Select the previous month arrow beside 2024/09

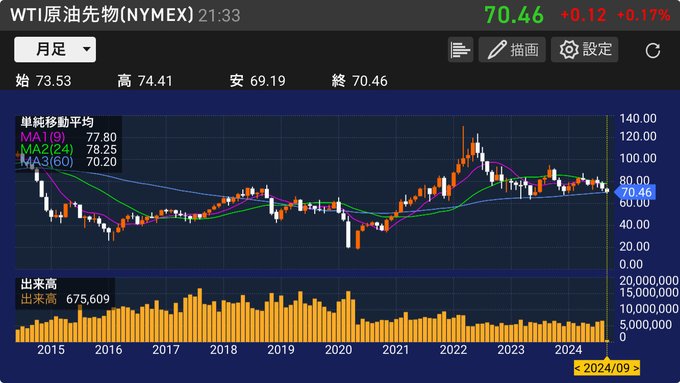coord(578,368)
